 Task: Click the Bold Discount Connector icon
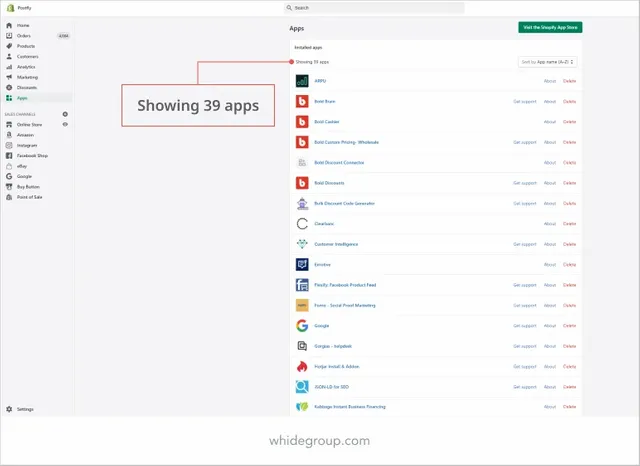(302, 162)
